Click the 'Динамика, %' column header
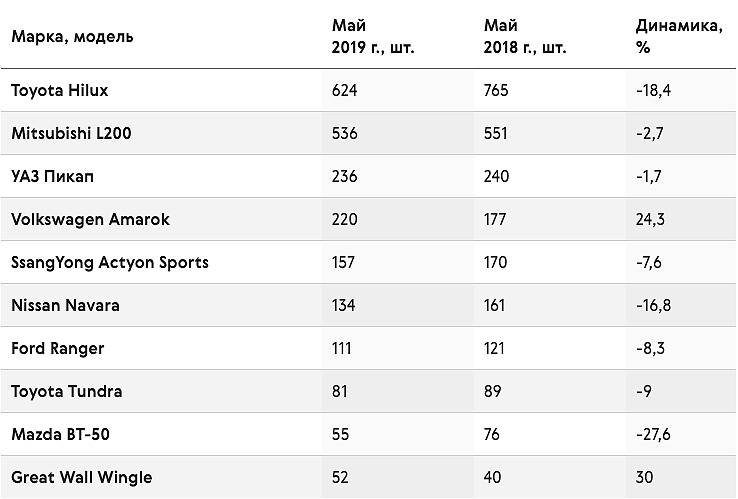Image resolution: width=738 pixels, height=499 pixels. pyautogui.click(x=679, y=36)
